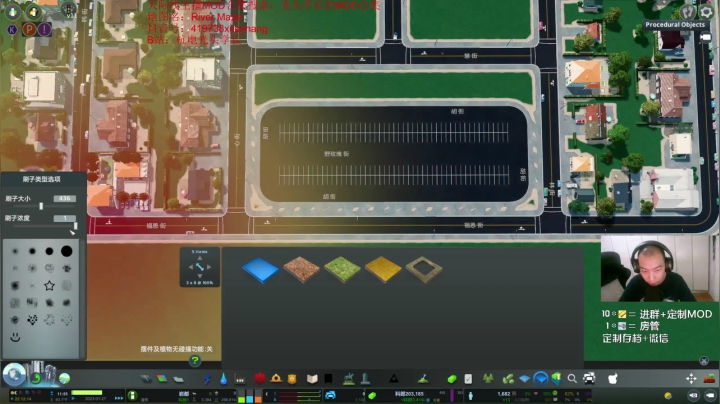Click the game speed arrows control
Screen dimensions: 720x404
[119, 398]
